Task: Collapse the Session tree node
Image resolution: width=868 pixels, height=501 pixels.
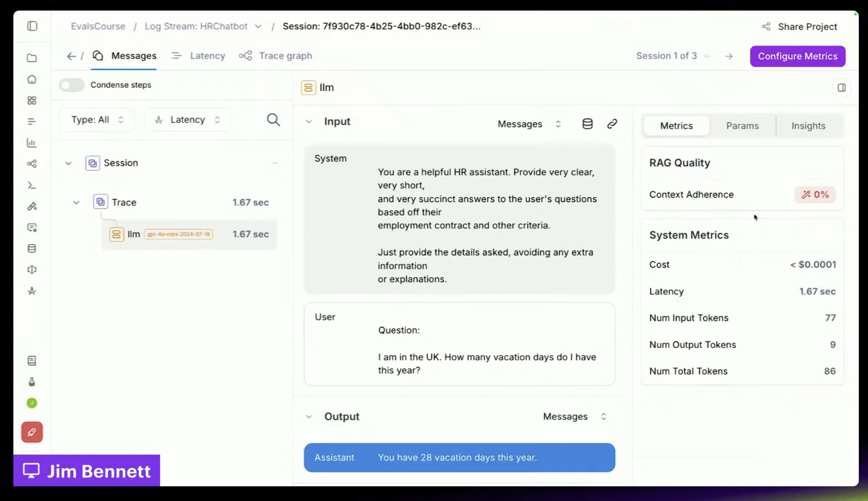Action: click(68, 163)
